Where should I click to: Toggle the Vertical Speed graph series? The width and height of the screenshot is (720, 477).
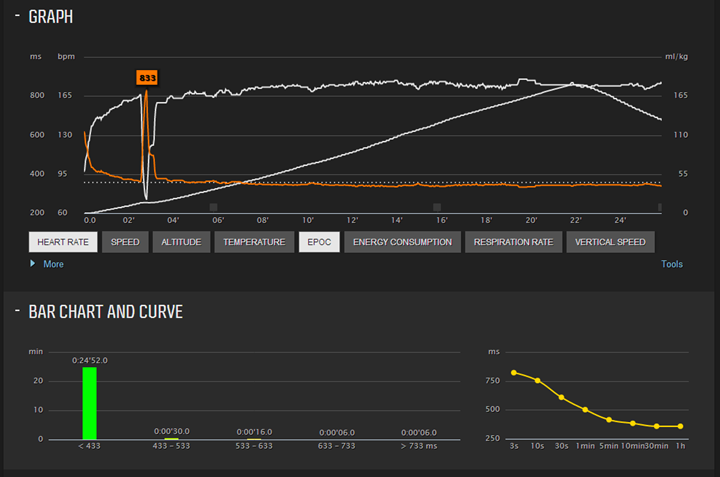click(610, 242)
